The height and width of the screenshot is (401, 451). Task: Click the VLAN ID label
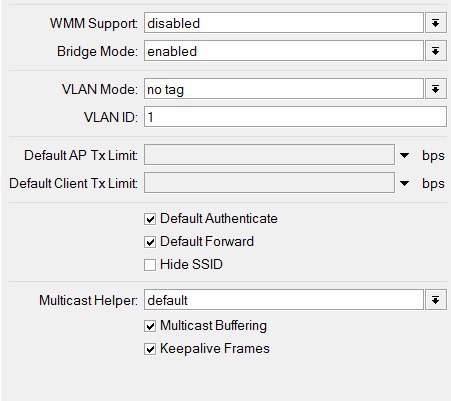pos(111,117)
